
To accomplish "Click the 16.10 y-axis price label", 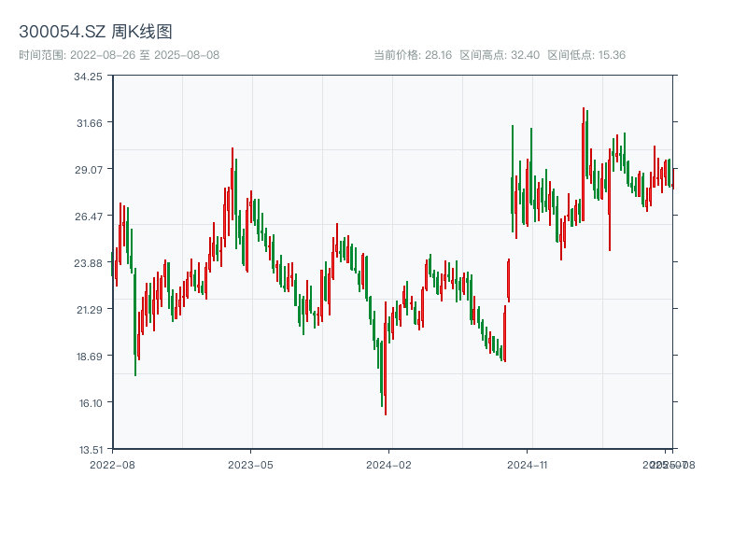I will click(x=89, y=403).
